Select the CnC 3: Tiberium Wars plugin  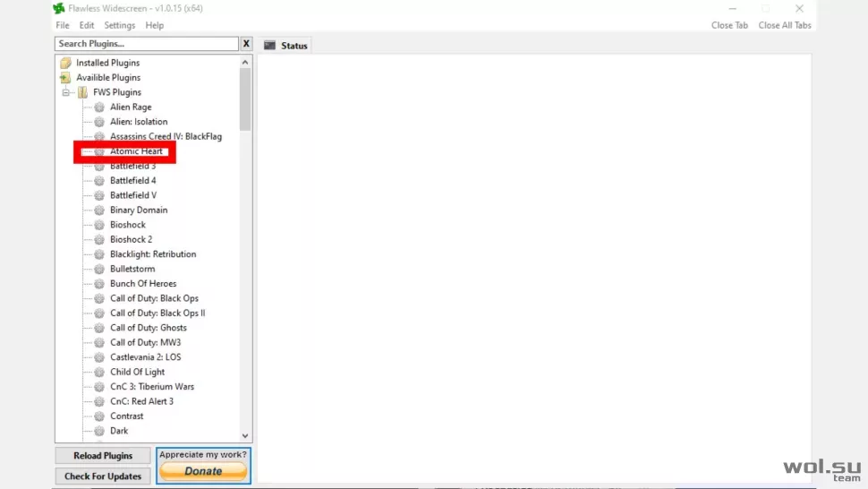[x=152, y=387]
